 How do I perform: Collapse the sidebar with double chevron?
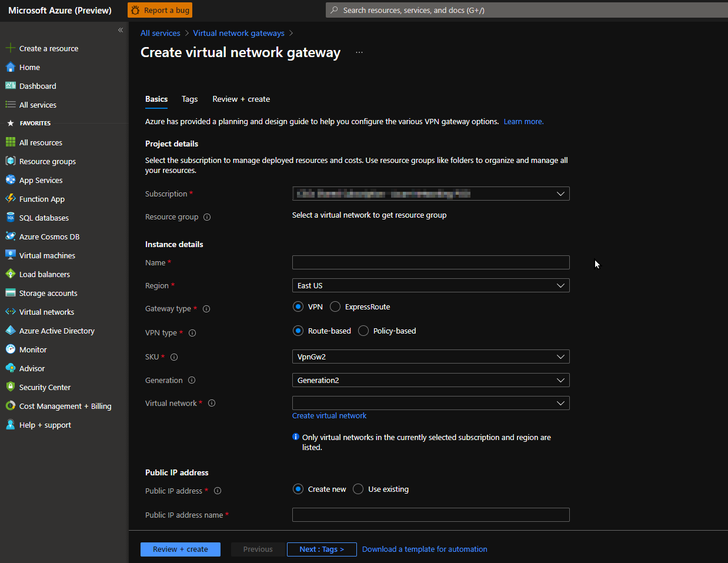121,30
